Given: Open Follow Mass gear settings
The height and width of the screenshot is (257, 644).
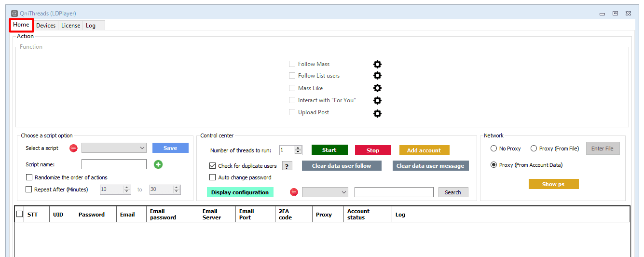Looking at the screenshot, I should pyautogui.click(x=377, y=64).
